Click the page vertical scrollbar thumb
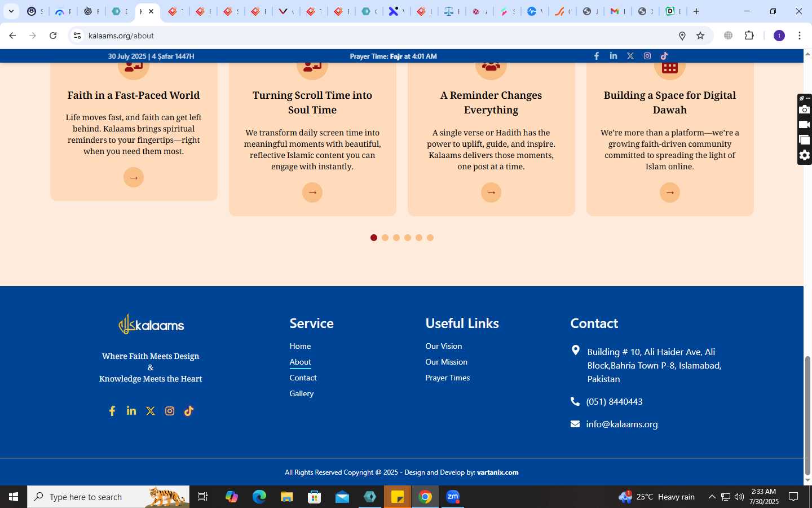This screenshot has height=508, width=812. pos(807,415)
